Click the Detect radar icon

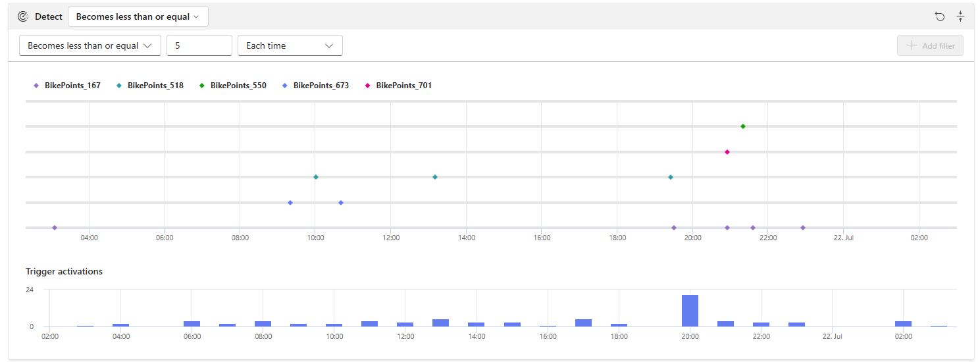(23, 16)
